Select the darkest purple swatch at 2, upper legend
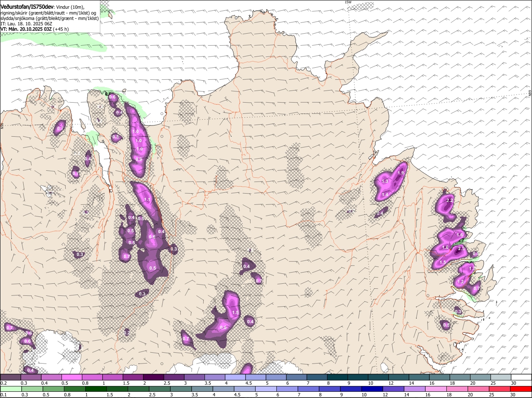532x398 pixels. 153,377
